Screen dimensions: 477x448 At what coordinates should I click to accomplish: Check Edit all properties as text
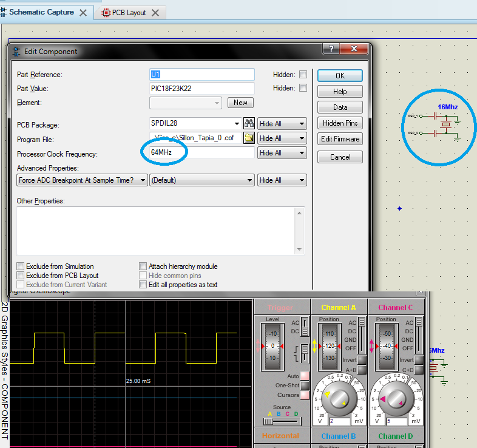coord(143,285)
